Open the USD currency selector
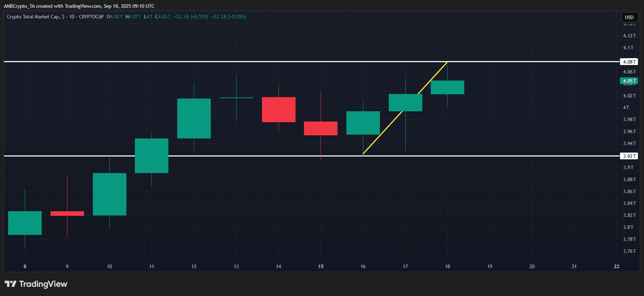The width and height of the screenshot is (644, 296). pyautogui.click(x=629, y=17)
